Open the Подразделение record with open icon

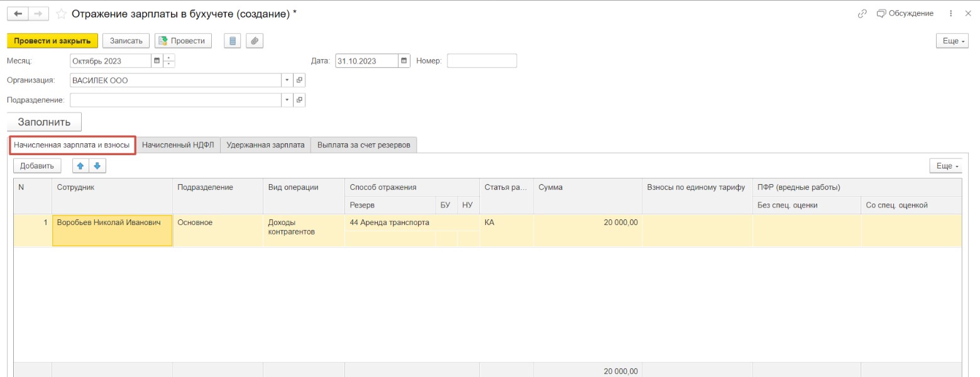(299, 100)
